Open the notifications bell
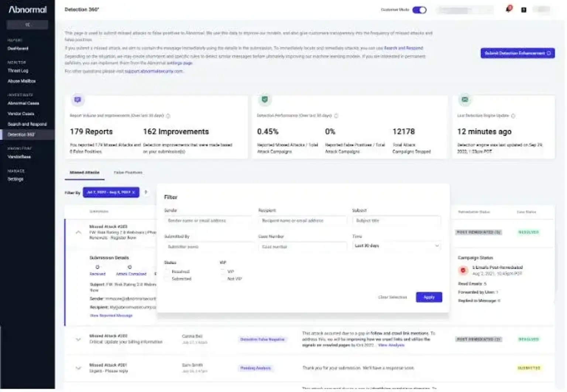The height and width of the screenshot is (392, 567). (x=508, y=9)
